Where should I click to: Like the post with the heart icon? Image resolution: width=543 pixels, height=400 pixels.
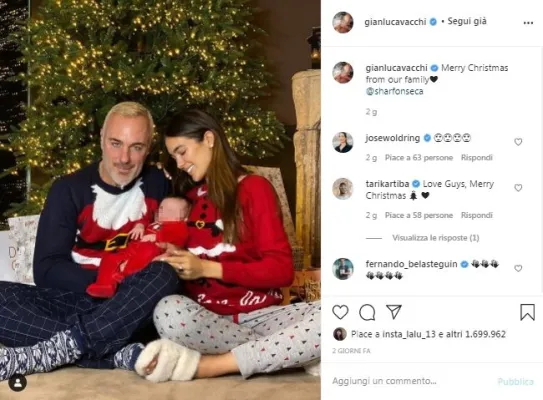(340, 312)
